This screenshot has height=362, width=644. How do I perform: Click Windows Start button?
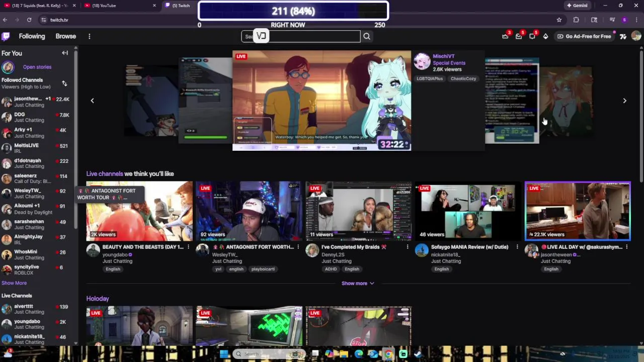click(x=223, y=354)
